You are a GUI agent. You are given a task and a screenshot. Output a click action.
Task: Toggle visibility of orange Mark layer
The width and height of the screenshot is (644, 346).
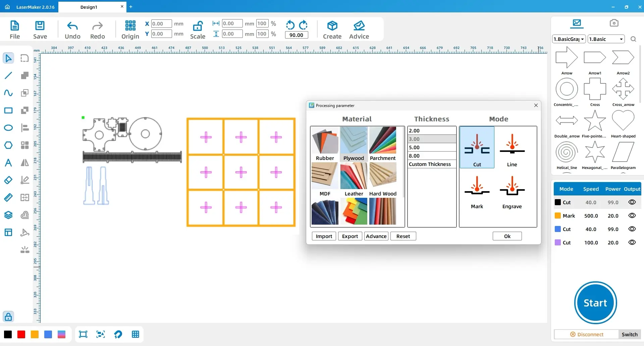coord(632,216)
